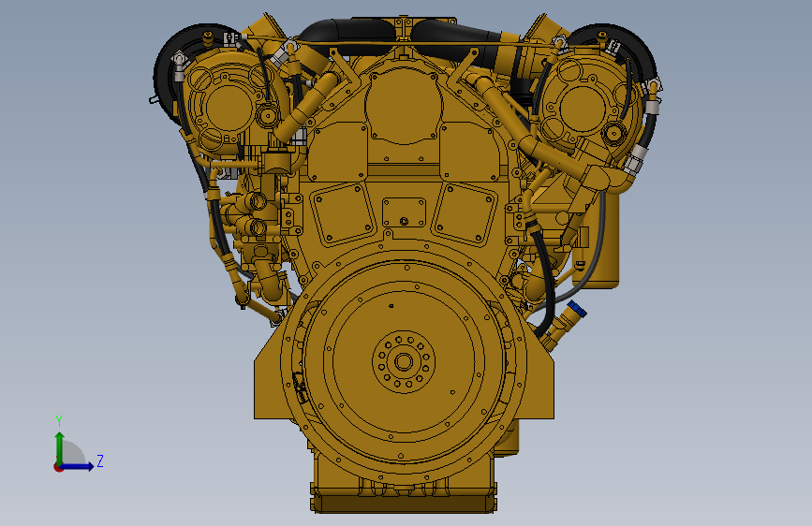Click the blue Z axis arrow of the triad

point(78,466)
